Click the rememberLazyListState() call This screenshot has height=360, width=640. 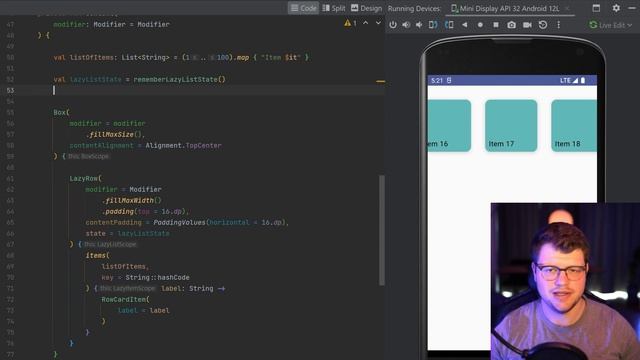click(179, 79)
